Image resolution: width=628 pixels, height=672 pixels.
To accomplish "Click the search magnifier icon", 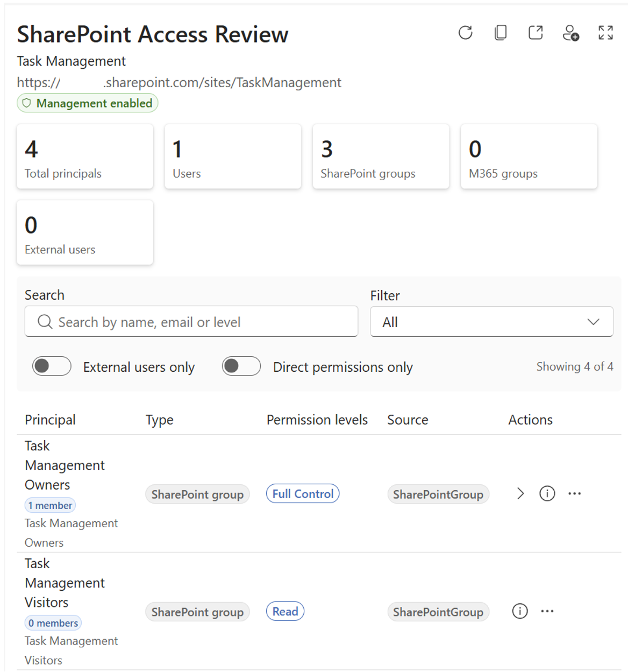I will pos(45,322).
